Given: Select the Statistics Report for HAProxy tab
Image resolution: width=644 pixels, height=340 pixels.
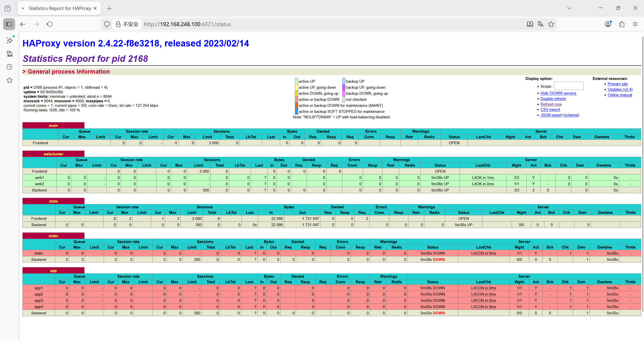Looking at the screenshot, I should [60, 8].
